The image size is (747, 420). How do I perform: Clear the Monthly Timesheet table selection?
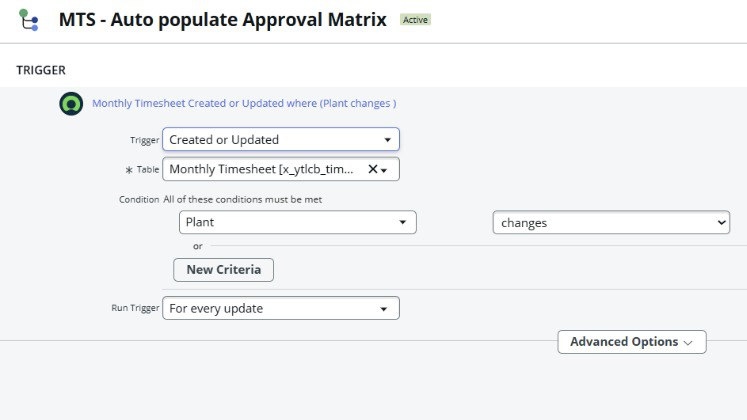(373, 170)
